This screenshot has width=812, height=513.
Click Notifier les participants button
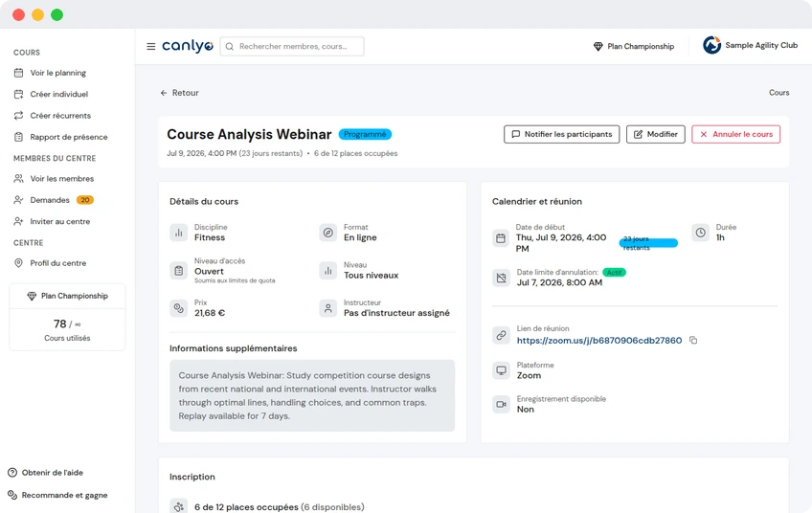coord(561,134)
